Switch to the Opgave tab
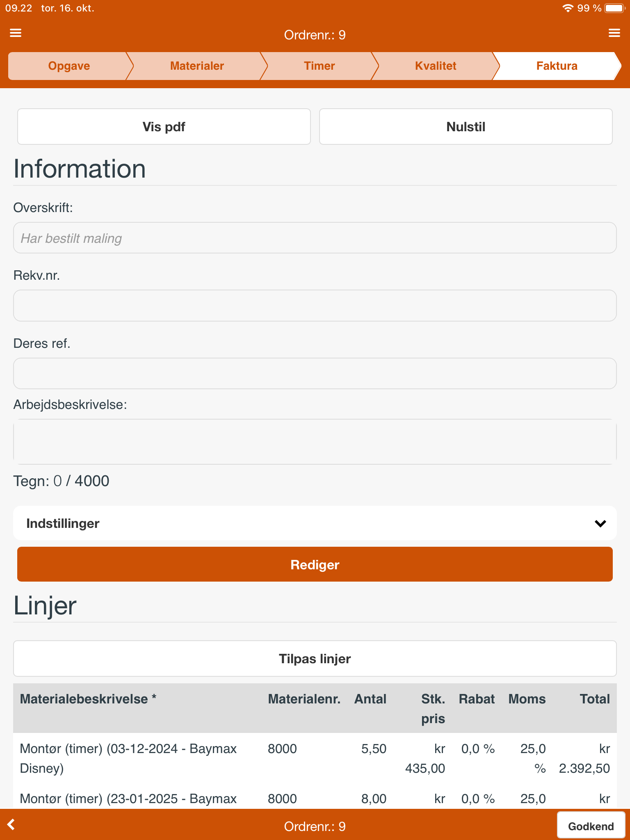The height and width of the screenshot is (840, 630). pyautogui.click(x=69, y=66)
